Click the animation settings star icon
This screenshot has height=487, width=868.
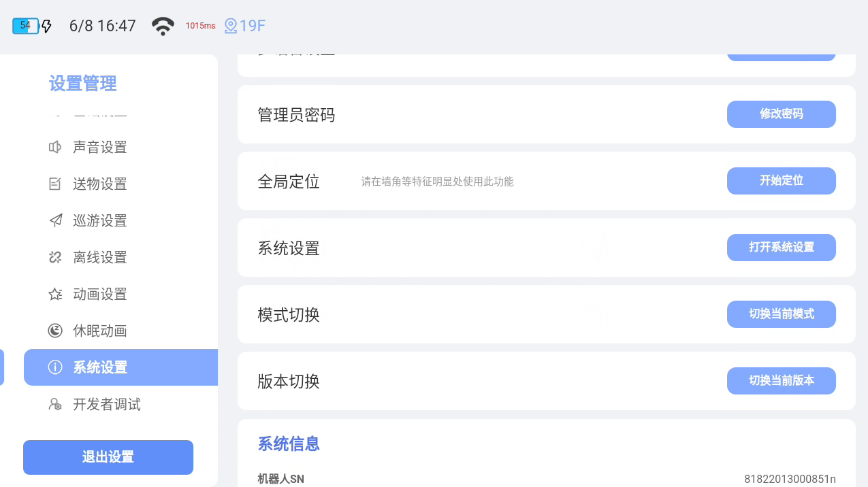55,294
